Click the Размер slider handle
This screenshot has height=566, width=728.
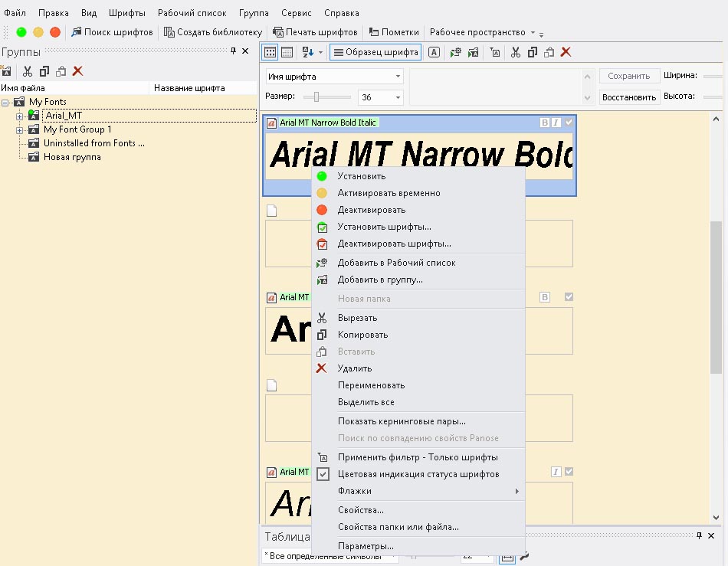coord(316,97)
